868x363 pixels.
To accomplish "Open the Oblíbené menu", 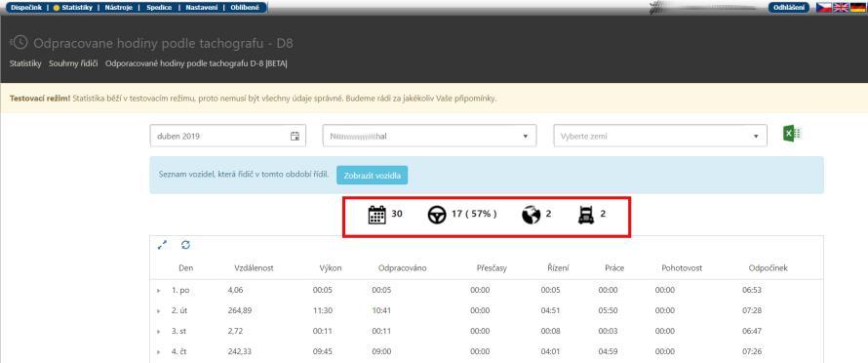I will [245, 7].
